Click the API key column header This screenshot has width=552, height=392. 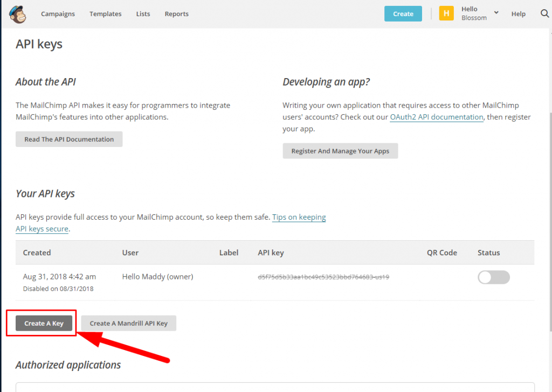click(x=271, y=253)
